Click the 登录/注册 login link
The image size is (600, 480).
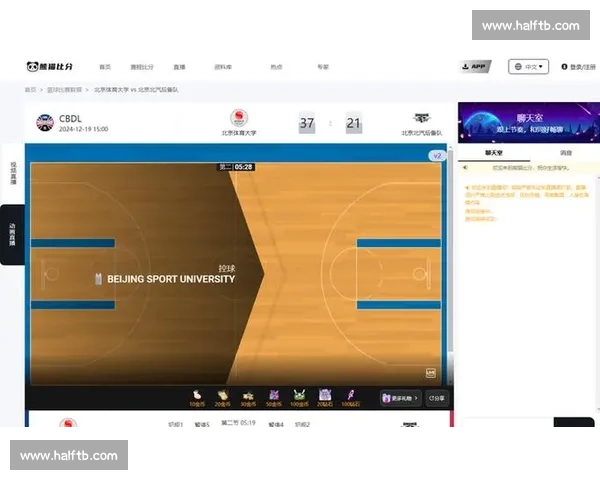[579, 67]
